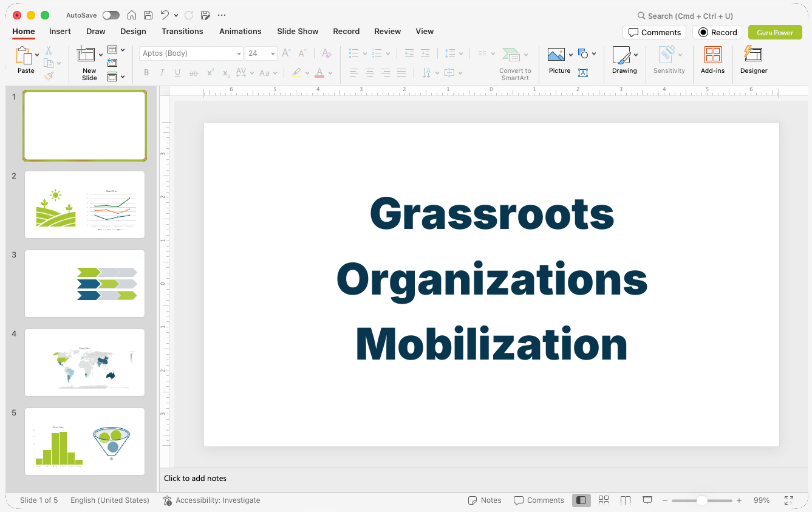
Task: Click the subscript x₂ icon
Action: tap(226, 73)
